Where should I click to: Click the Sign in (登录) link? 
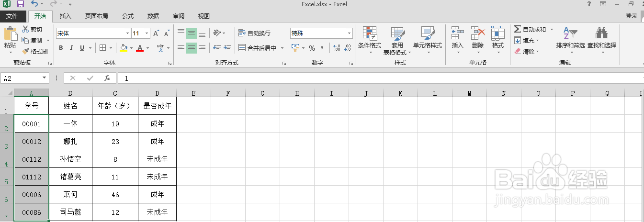click(632, 16)
